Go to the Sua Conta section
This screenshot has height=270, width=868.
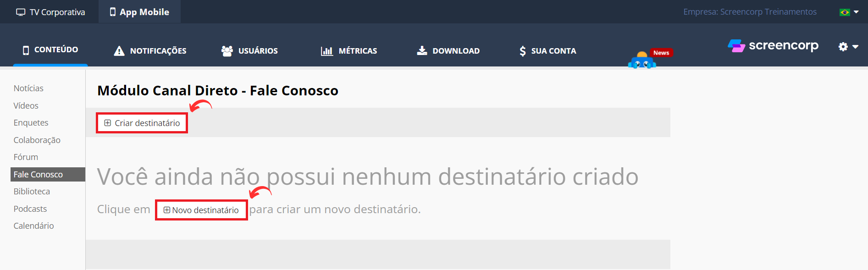[x=547, y=51]
